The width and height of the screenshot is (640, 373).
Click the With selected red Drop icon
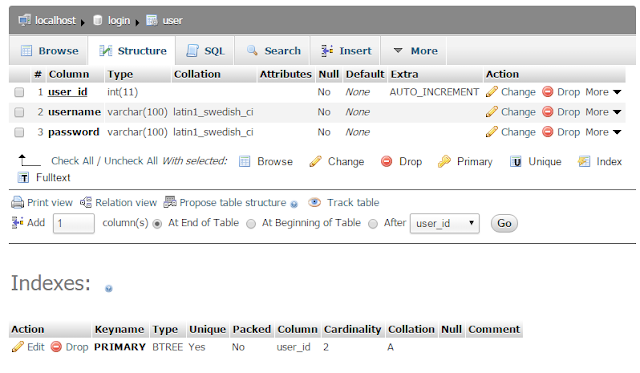pyautogui.click(x=387, y=162)
